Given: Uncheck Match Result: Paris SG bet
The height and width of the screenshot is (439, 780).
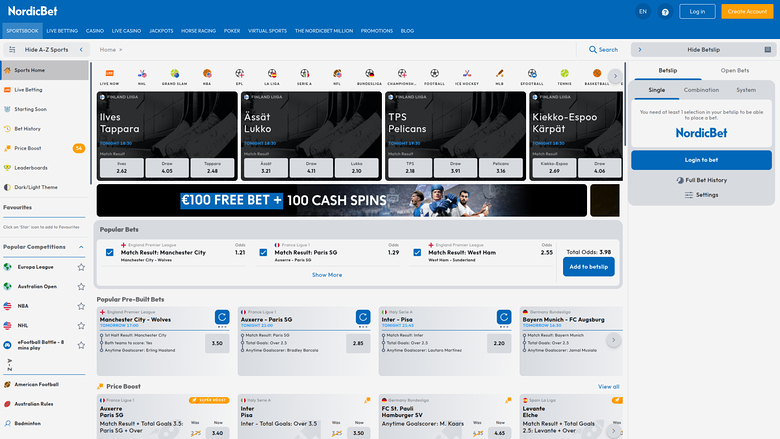Looking at the screenshot, I should (x=263, y=253).
